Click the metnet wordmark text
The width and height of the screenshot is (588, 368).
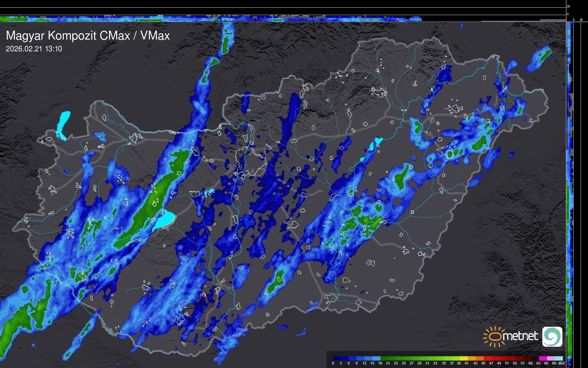pyautogui.click(x=520, y=336)
